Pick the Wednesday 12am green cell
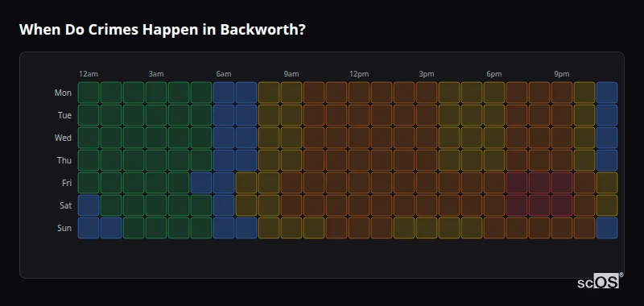The height and width of the screenshot is (306, 644). tap(89, 138)
